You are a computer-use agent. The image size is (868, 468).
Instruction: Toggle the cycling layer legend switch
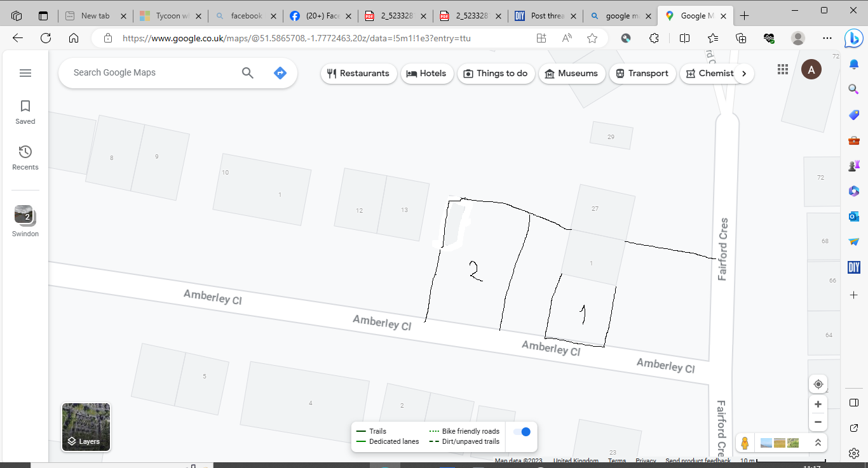[522, 432]
